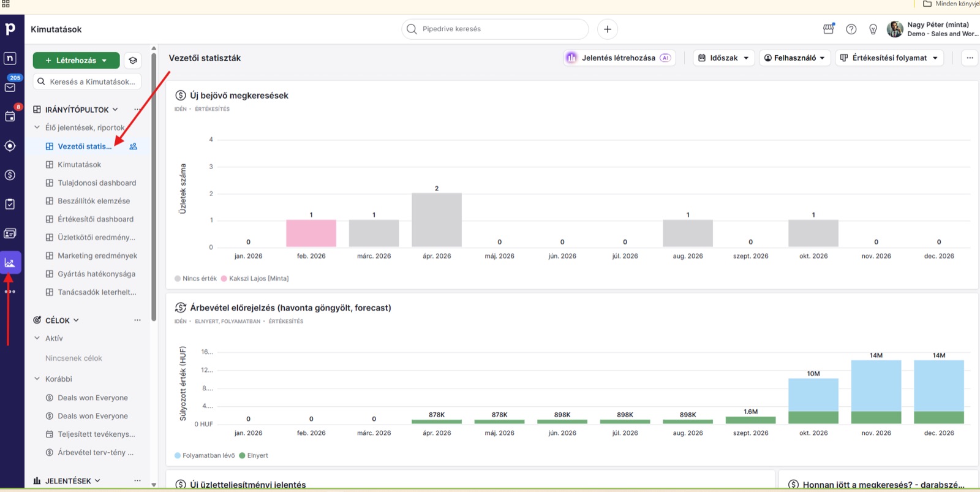Viewport: 980px width, 492px height.
Task: Open the Felhasználó user filter dropdown
Action: click(x=795, y=58)
